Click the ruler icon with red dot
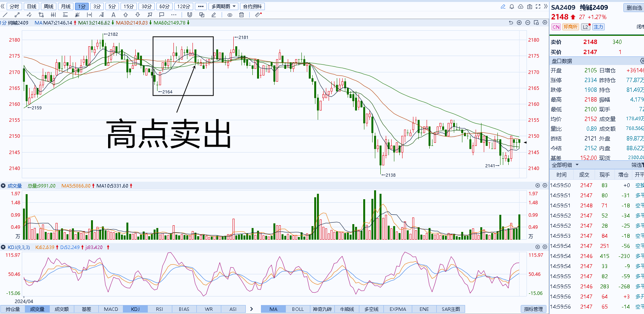 259,15
